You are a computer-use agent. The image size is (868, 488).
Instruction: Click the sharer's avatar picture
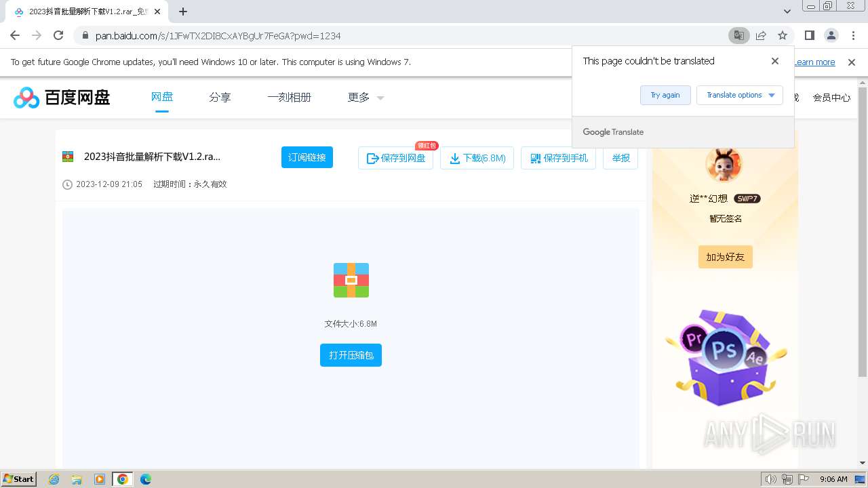pos(724,163)
